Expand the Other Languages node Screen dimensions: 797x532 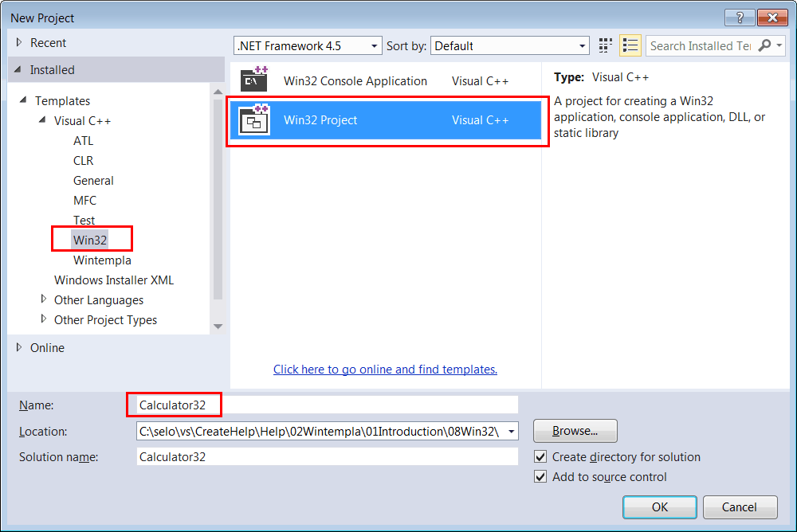[44, 299]
